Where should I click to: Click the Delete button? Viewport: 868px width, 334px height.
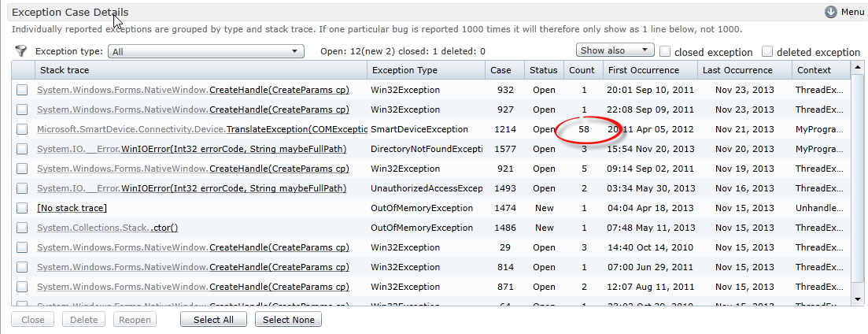[x=83, y=320]
